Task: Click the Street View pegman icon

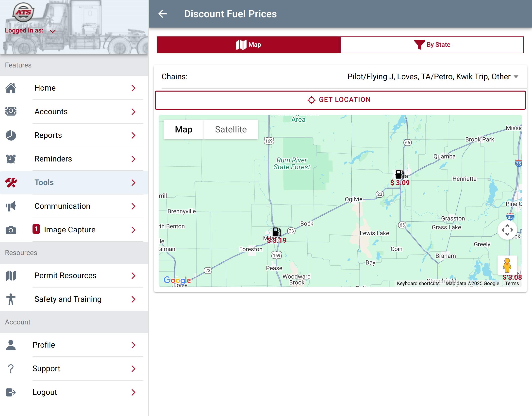Action: (x=507, y=265)
